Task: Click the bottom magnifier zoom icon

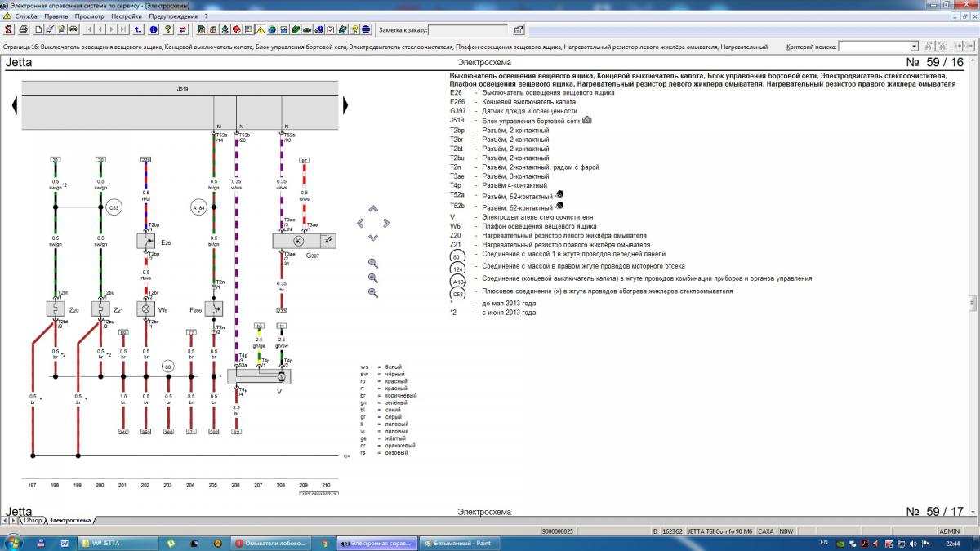Action: (x=373, y=292)
